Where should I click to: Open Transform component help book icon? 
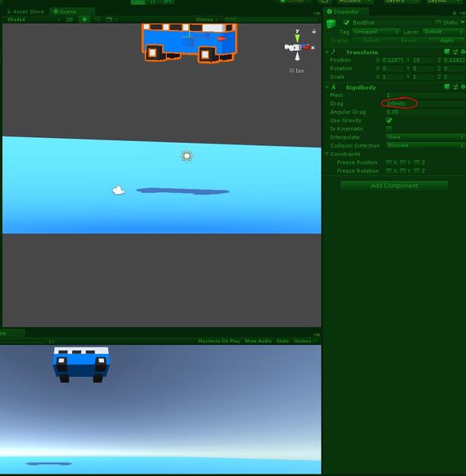pos(447,52)
